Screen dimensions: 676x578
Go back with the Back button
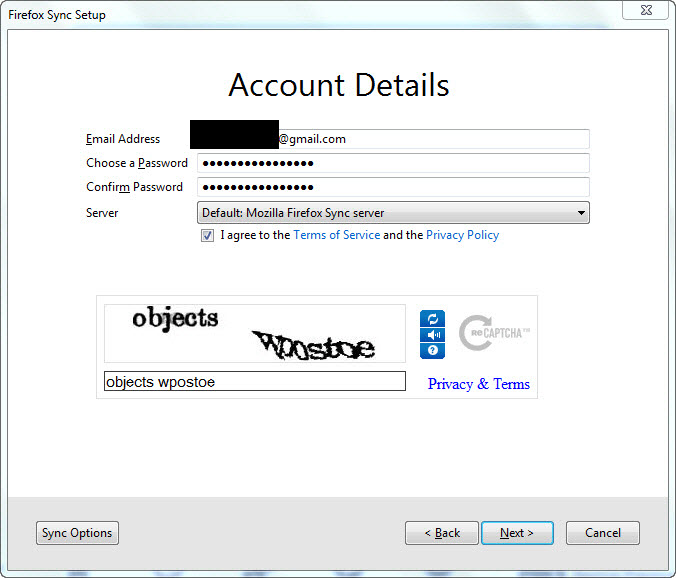point(442,533)
